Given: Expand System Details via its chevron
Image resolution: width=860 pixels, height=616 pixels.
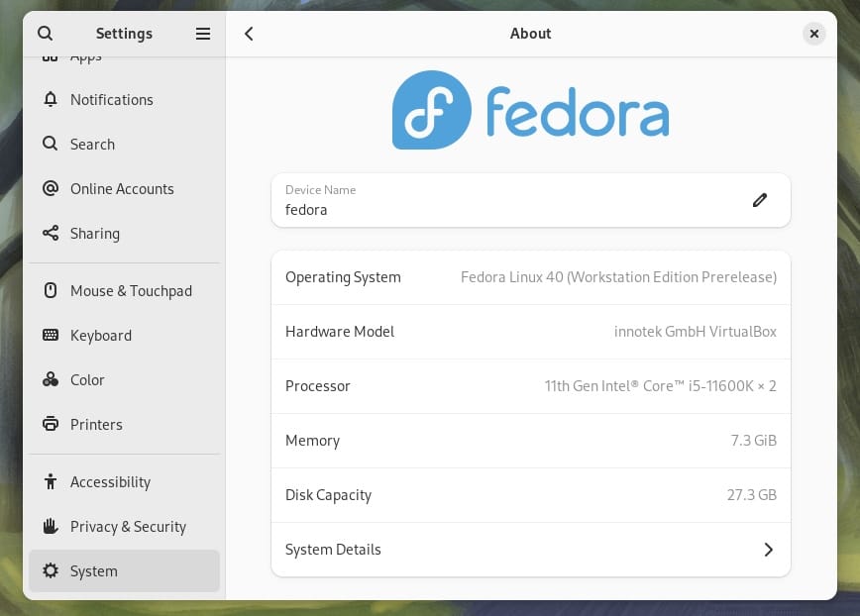Looking at the screenshot, I should (x=768, y=550).
